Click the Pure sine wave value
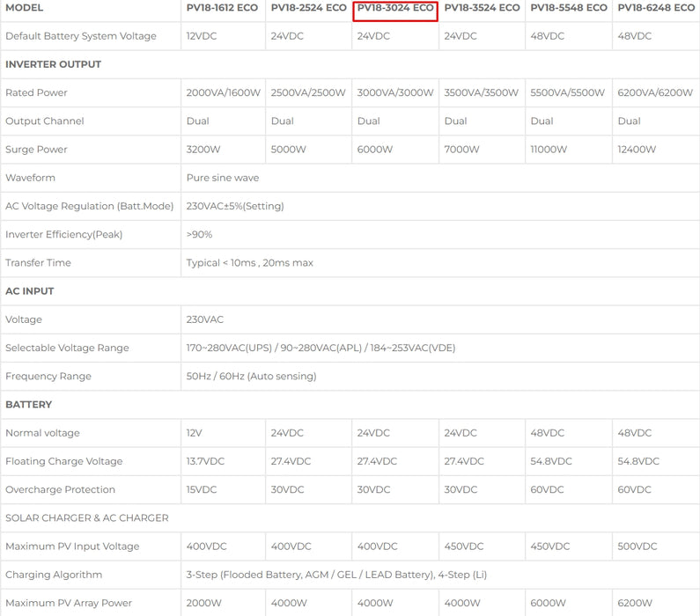 coord(222,178)
